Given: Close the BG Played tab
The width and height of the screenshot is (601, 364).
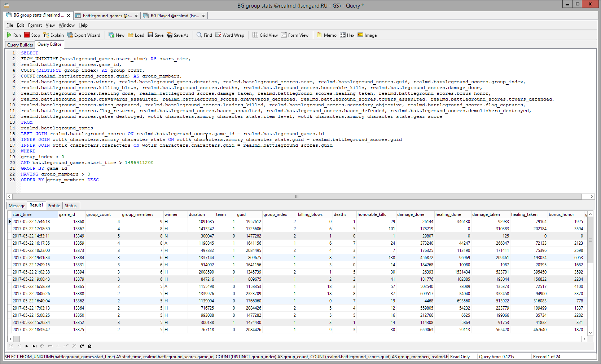Looking at the screenshot, I should (x=203, y=16).
